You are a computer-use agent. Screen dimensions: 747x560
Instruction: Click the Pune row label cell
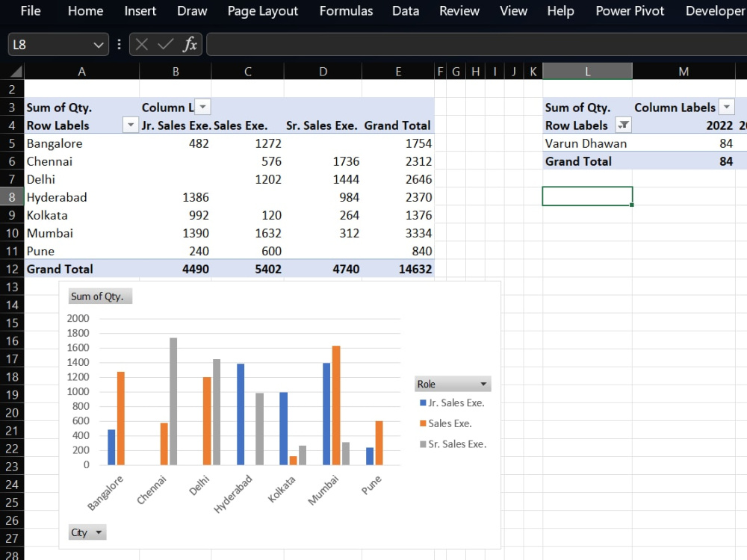(81, 251)
